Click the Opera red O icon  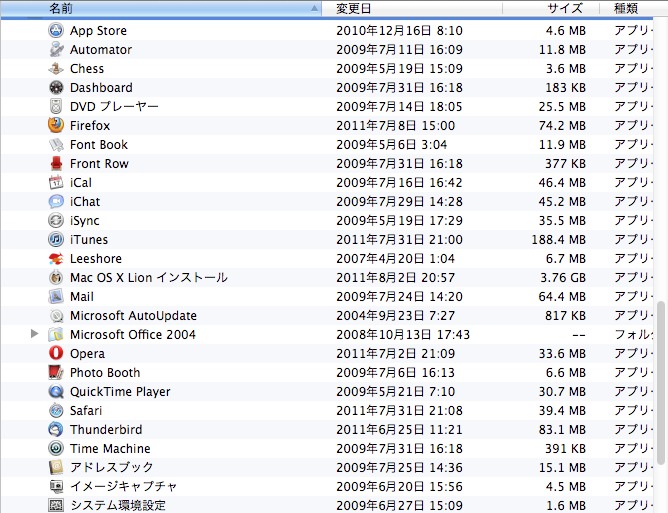tap(56, 354)
